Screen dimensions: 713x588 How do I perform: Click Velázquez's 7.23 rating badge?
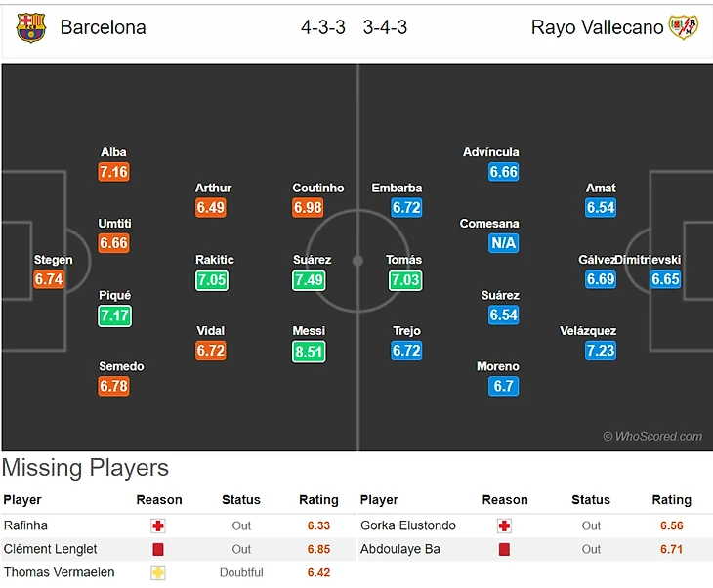click(601, 351)
